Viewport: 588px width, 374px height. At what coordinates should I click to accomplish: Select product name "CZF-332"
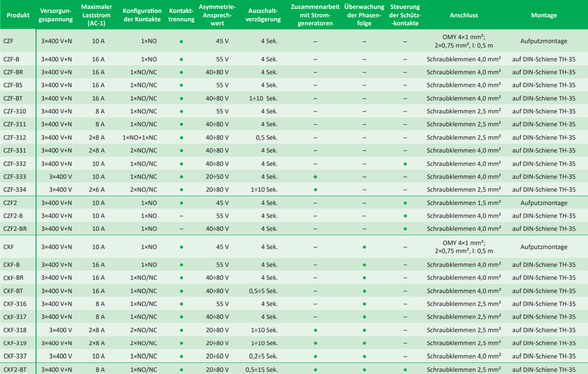click(x=15, y=164)
